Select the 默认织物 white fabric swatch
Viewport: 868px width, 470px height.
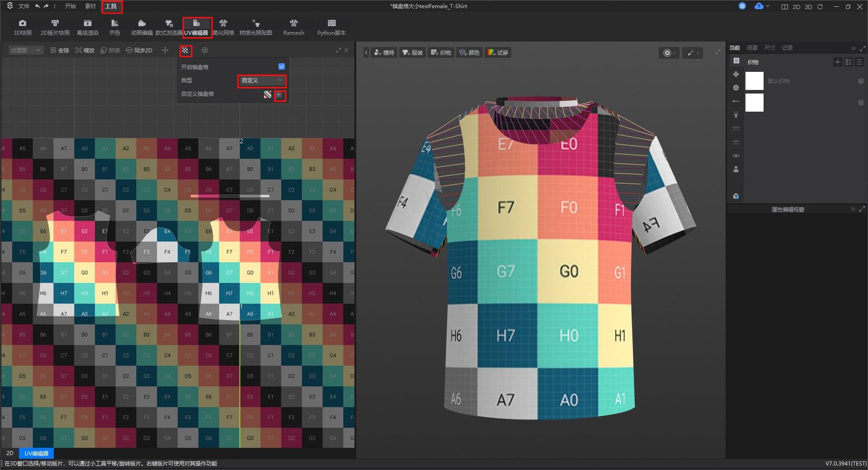[754, 81]
